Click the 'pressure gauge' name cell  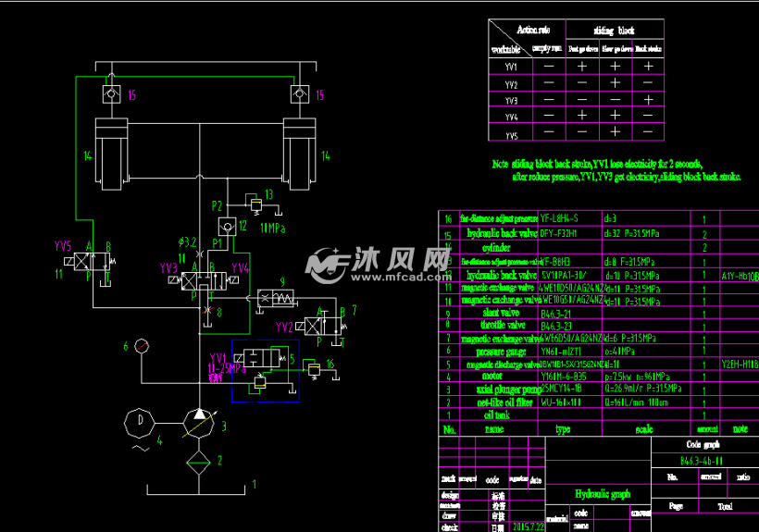(501, 352)
